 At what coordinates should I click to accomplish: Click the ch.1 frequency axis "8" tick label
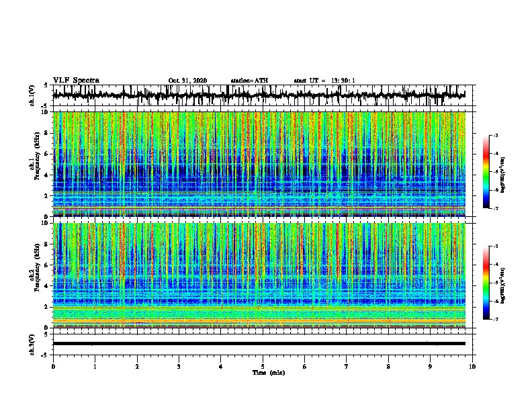tap(46, 133)
